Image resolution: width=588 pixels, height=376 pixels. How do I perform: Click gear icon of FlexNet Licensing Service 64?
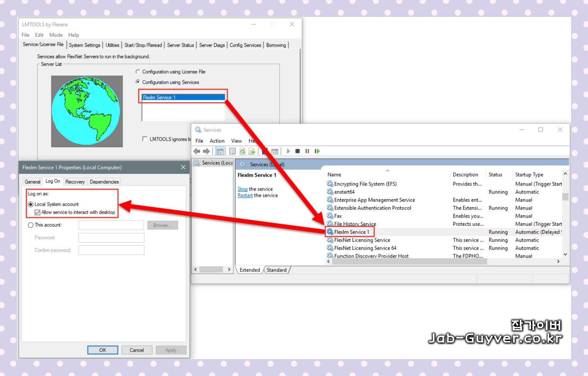[330, 248]
